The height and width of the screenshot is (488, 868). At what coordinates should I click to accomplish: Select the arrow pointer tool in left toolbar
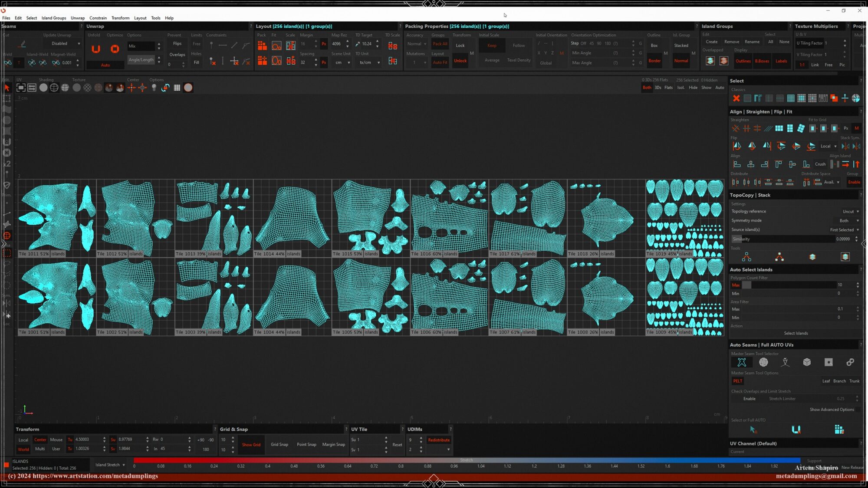pos(7,88)
